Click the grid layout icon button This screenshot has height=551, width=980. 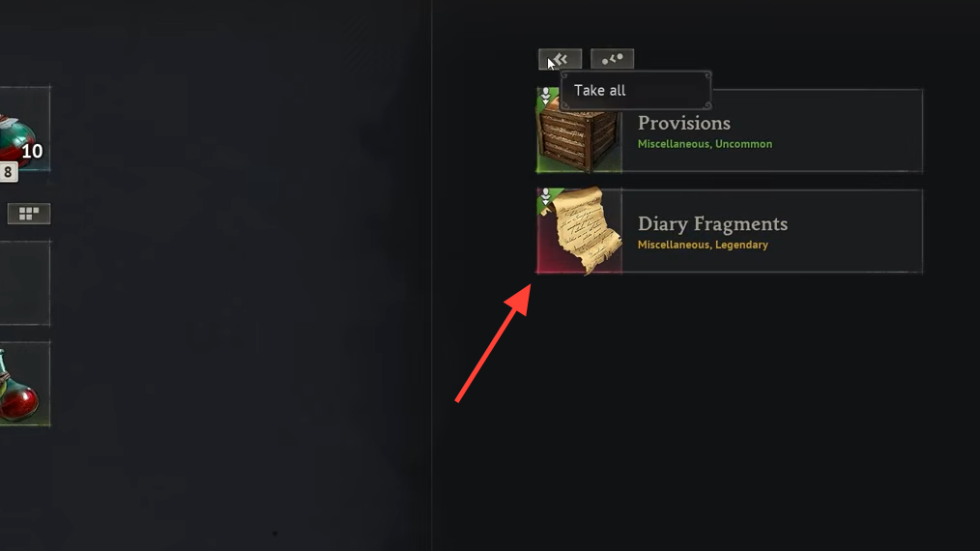pos(29,214)
